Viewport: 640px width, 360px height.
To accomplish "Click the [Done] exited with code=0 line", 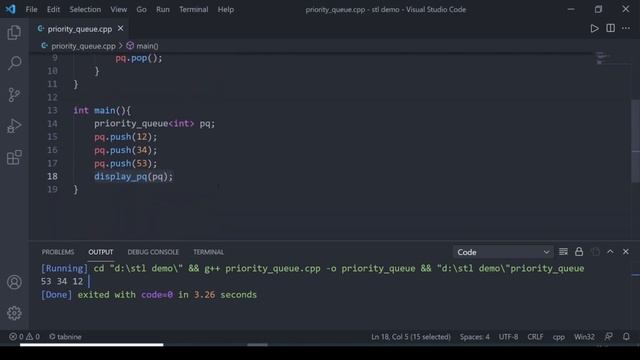I will 149,295.
